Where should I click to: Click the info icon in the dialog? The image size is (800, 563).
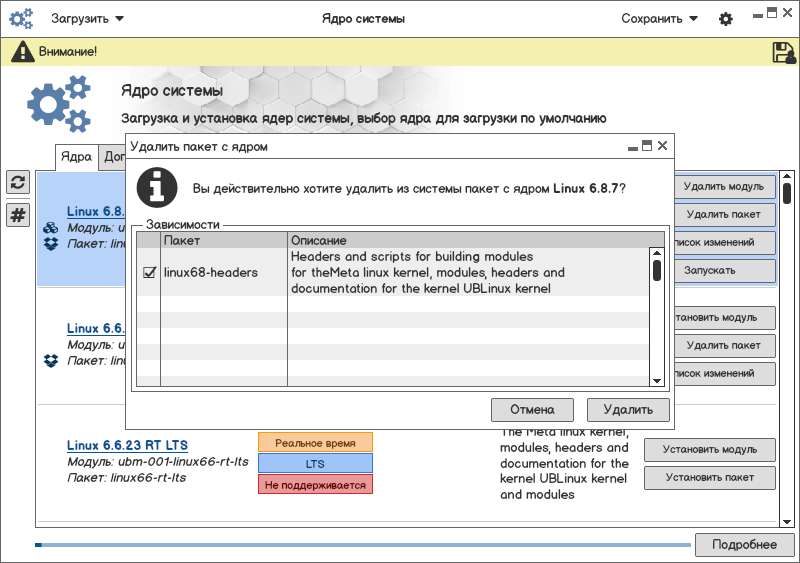(x=157, y=187)
